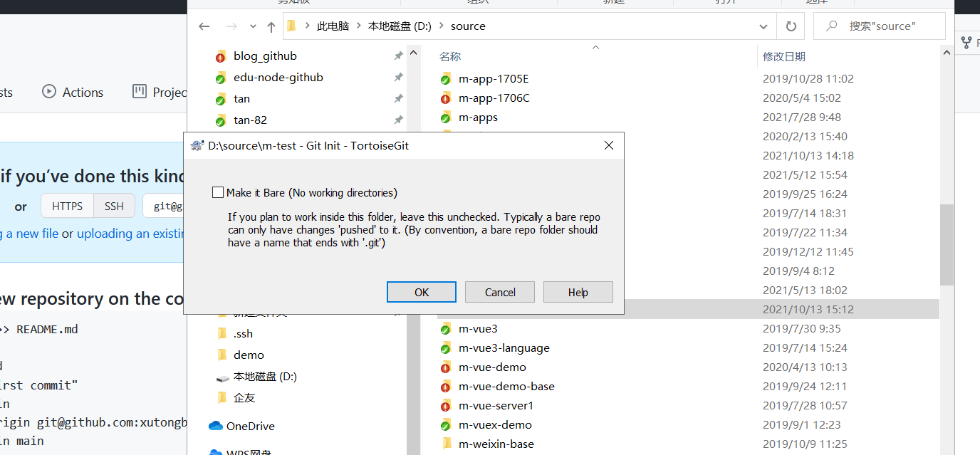The image size is (980, 455).
Task: Sort files by 修改日期 column header
Action: [784, 56]
